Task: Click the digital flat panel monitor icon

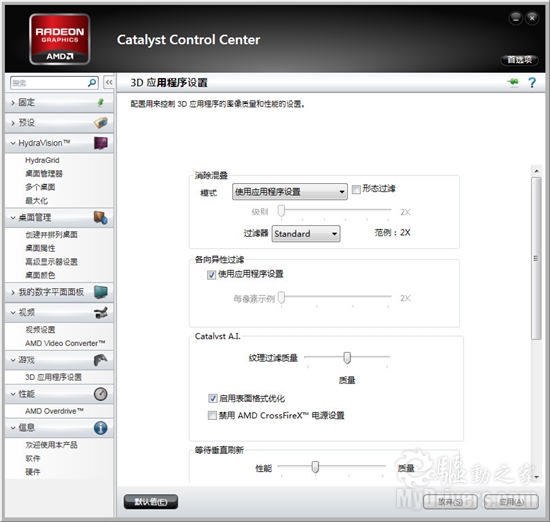Action: (x=101, y=292)
